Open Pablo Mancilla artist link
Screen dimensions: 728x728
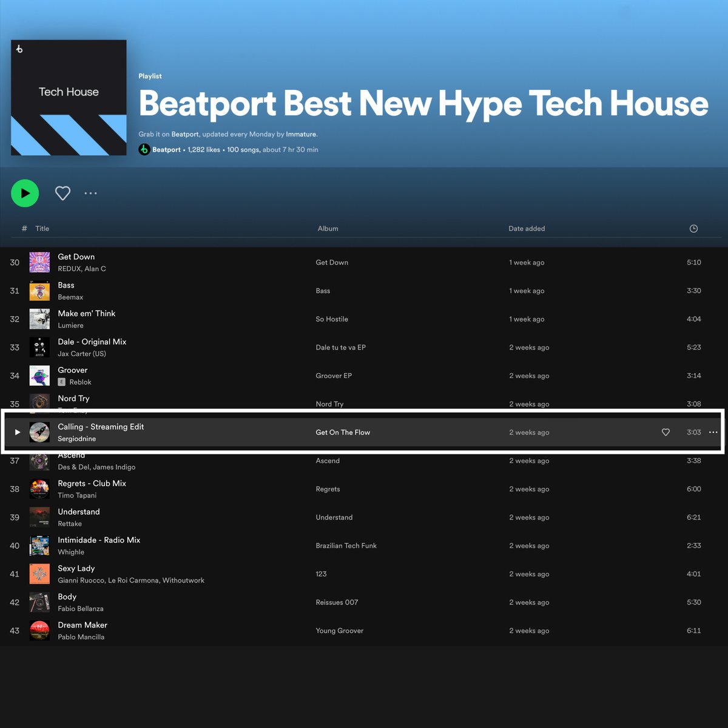[x=81, y=637]
